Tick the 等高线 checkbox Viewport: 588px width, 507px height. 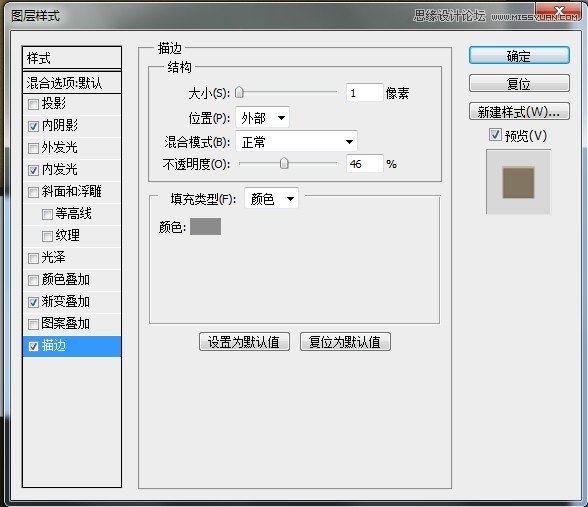click(x=47, y=214)
